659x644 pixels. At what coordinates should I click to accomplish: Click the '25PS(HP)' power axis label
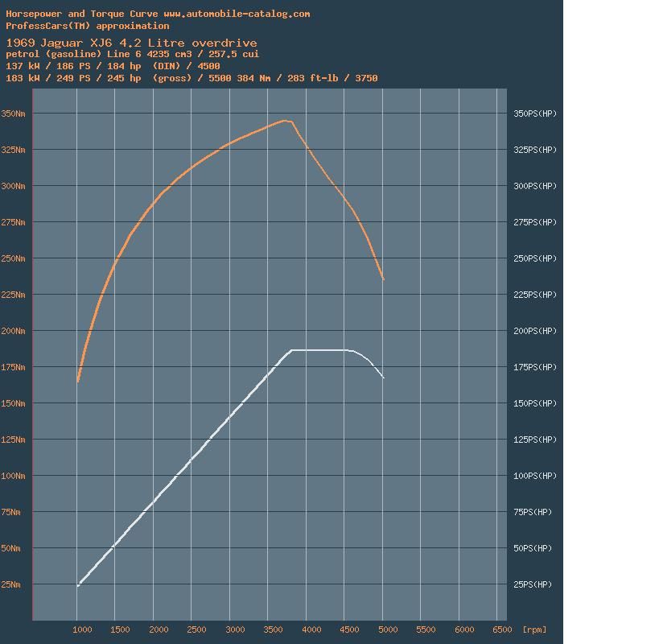533,584
